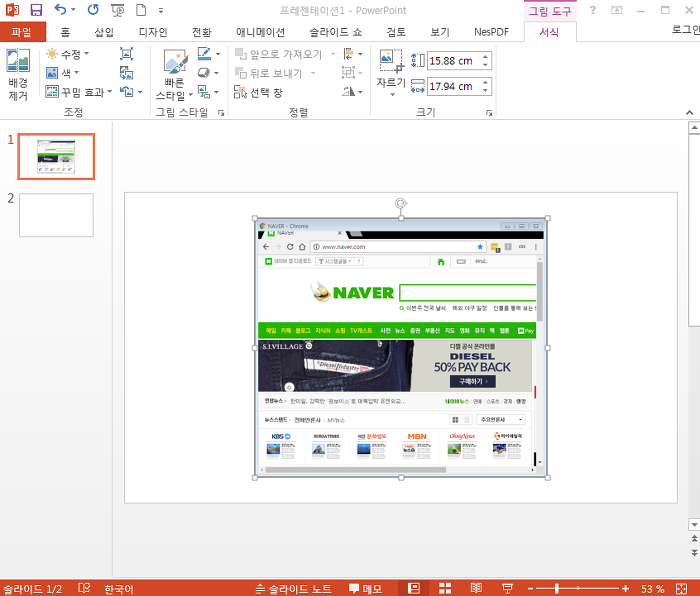The height and width of the screenshot is (596, 700).
Task: Click the Align objects icon
Action: (x=349, y=54)
